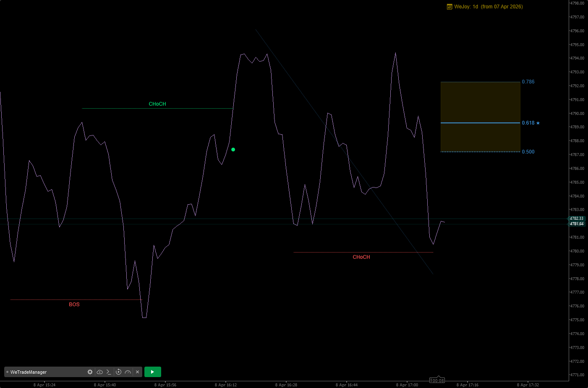Open the 0.786 level dropdown label

coord(528,82)
